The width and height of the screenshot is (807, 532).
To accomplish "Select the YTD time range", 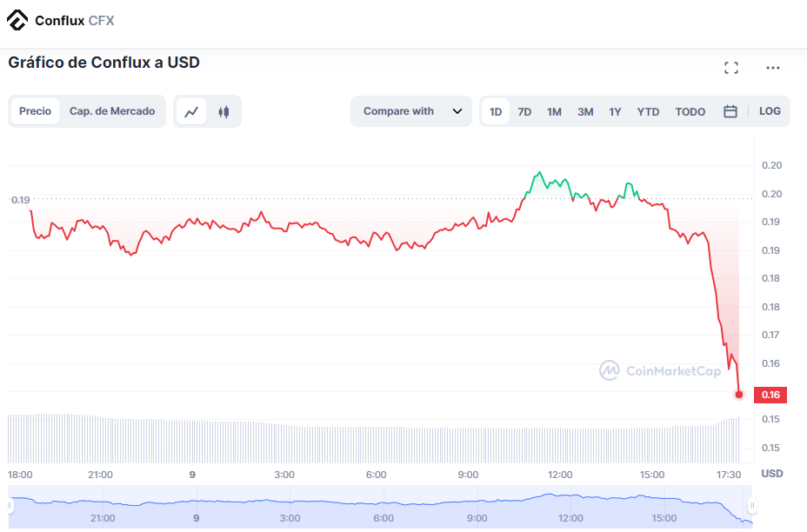I will [x=648, y=111].
